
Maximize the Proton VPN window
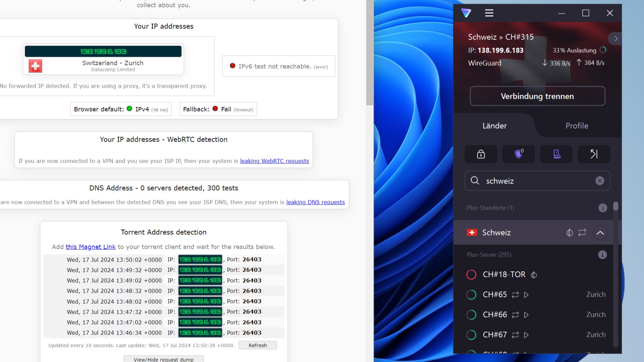(586, 13)
